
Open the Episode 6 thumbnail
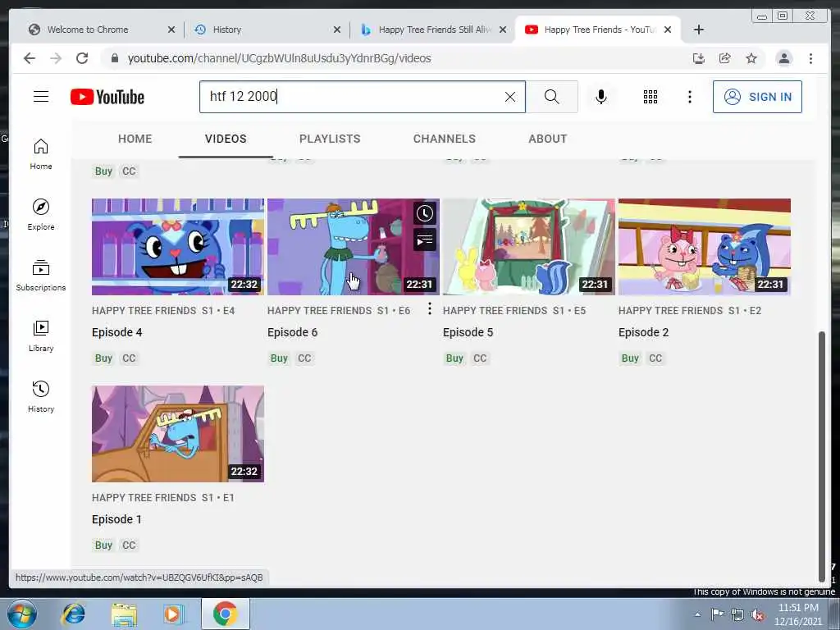[353, 247]
